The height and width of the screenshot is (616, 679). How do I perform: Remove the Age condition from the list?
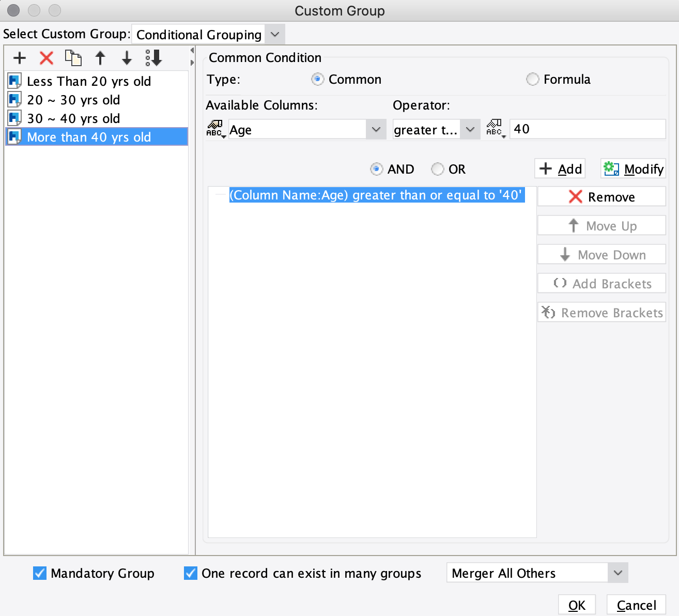(x=601, y=196)
